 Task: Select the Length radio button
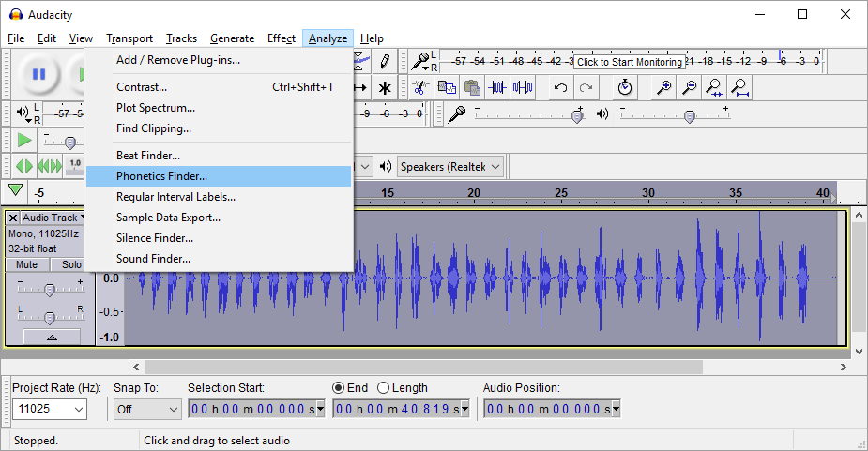point(383,388)
